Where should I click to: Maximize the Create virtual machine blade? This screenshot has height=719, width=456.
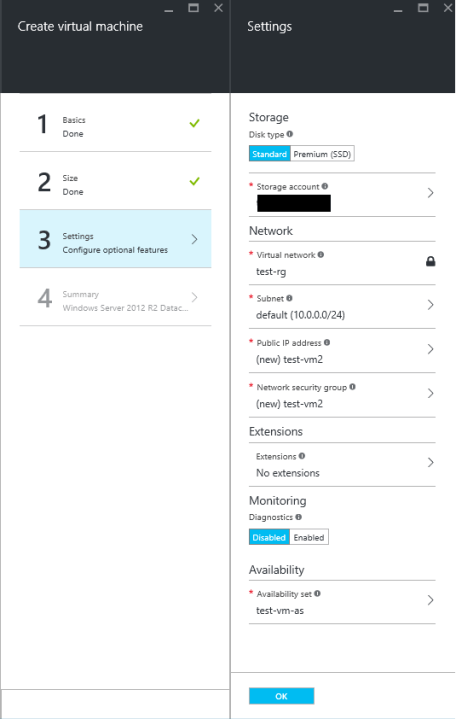194,8
